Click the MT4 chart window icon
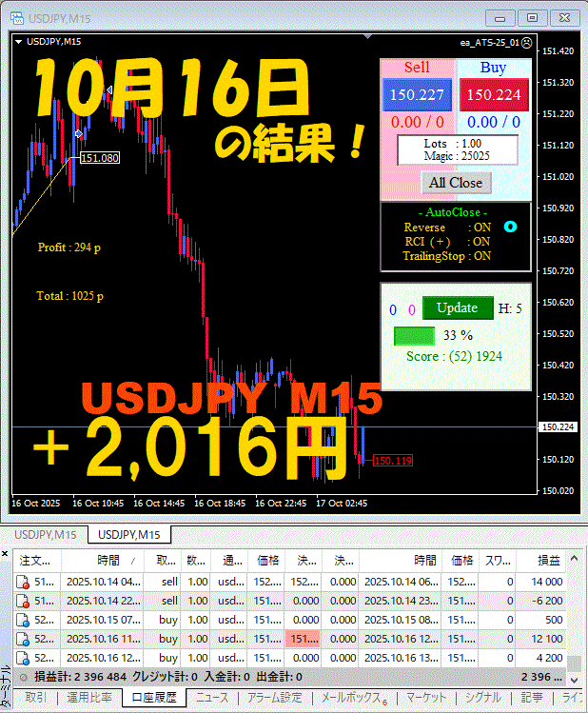Image resolution: width=588 pixels, height=713 pixels. tap(17, 18)
